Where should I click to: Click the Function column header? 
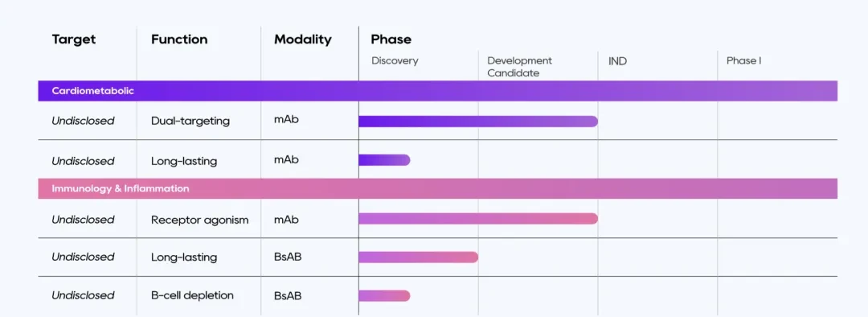pos(179,39)
